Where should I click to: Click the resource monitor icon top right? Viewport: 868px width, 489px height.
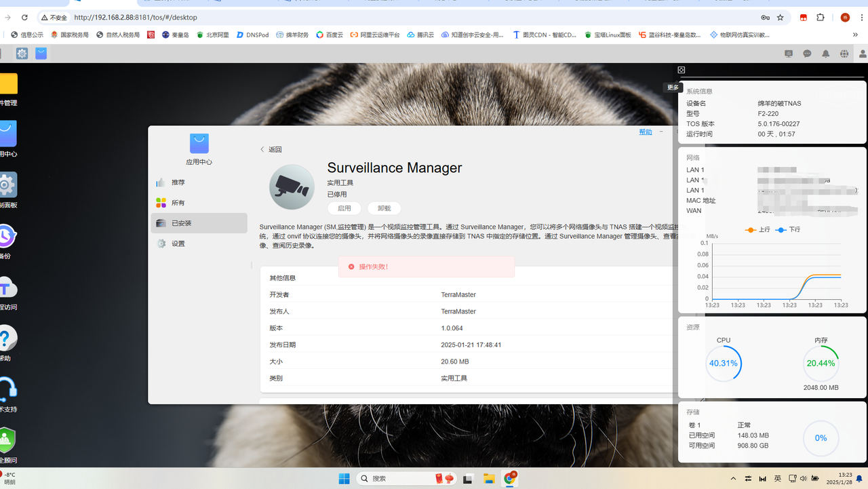click(x=788, y=53)
